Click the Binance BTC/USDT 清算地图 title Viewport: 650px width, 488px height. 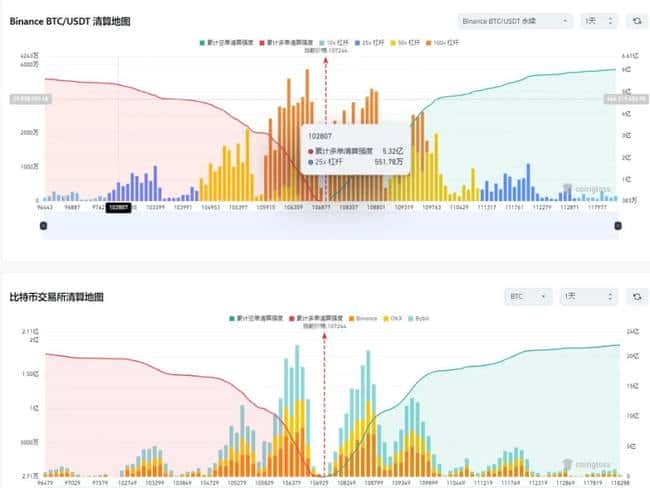tap(70, 21)
